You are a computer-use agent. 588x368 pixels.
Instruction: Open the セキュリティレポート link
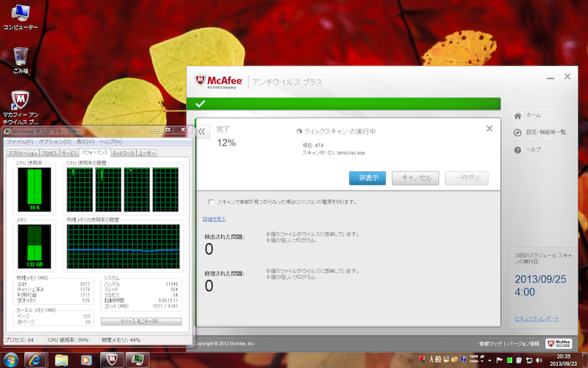537,319
